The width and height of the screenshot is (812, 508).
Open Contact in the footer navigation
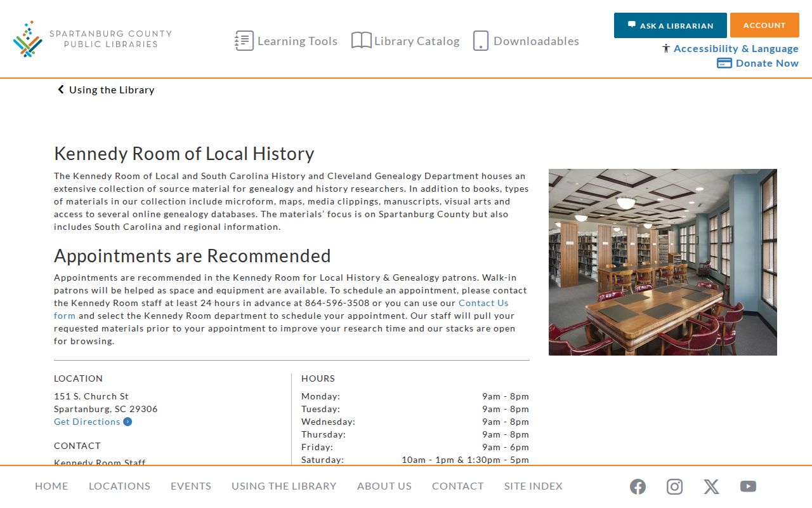point(458,486)
